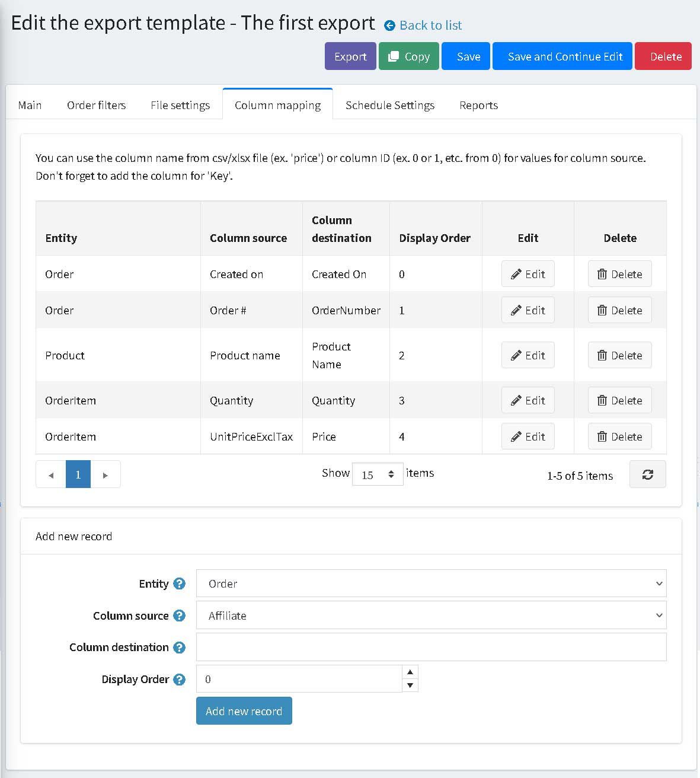Delete the Created on row

tap(620, 274)
